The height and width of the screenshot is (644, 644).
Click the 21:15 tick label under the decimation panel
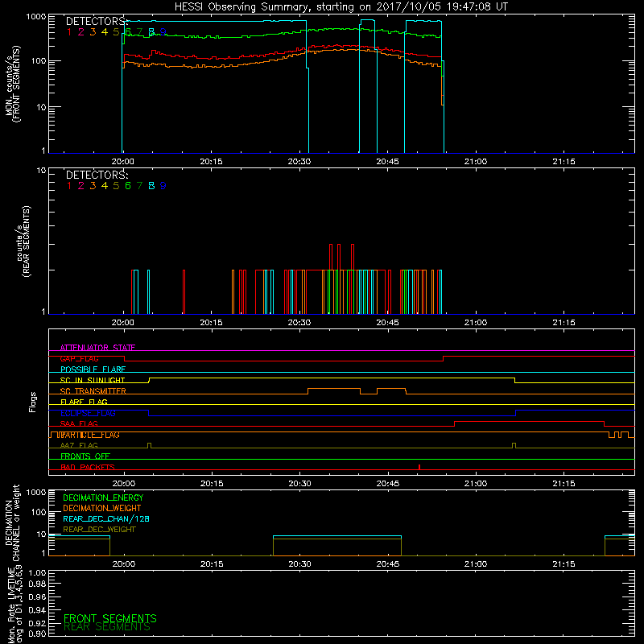pos(564,564)
